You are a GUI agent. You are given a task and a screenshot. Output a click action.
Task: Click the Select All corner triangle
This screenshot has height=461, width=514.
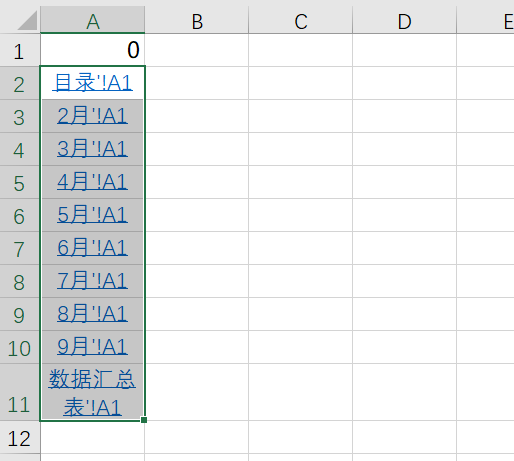coord(27,20)
